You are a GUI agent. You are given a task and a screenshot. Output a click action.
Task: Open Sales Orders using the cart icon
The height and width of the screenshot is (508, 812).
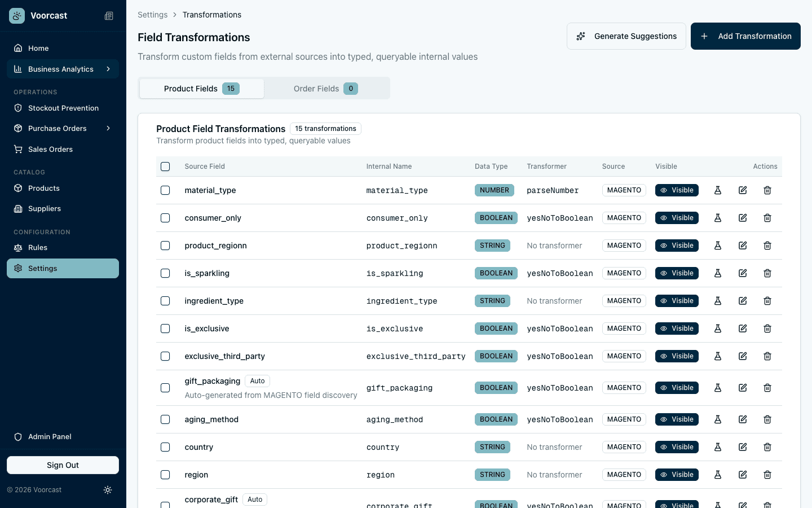point(17,149)
